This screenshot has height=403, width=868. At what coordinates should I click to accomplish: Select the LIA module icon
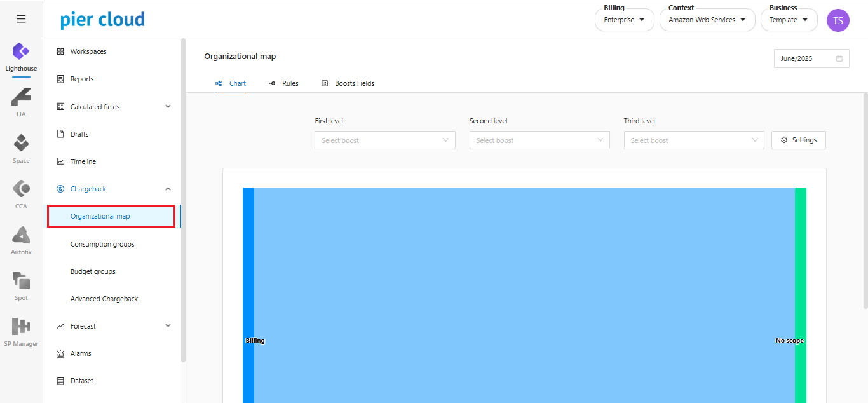(21, 97)
